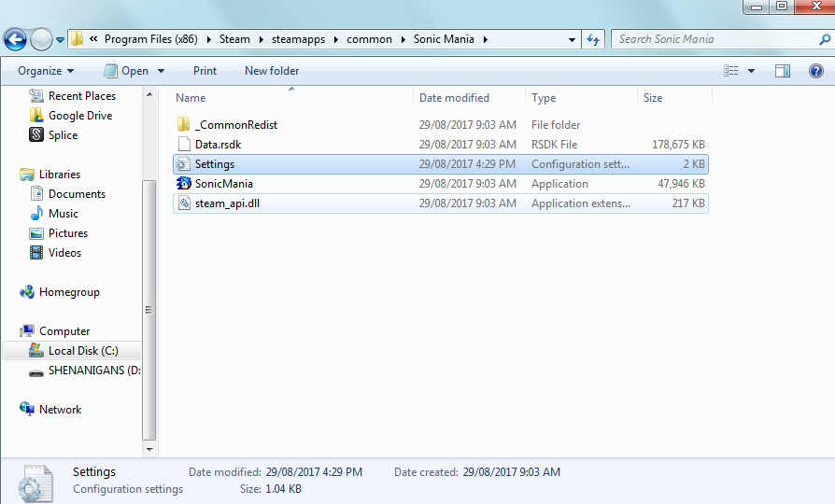The height and width of the screenshot is (504, 835).
Task: Open Recent Places in sidebar
Action: [x=73, y=96]
